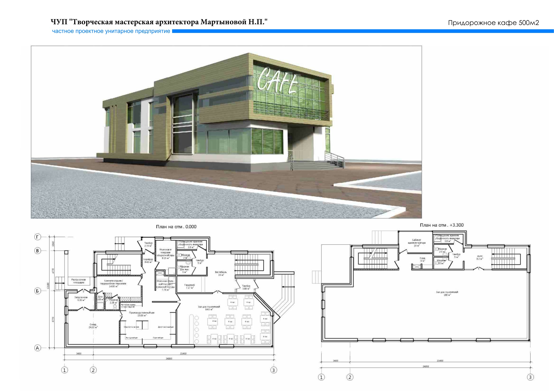Screen dimensions: 554x392
Task: Click the 'Вестибюль 15 м²' room label
Action: [x=221, y=273]
